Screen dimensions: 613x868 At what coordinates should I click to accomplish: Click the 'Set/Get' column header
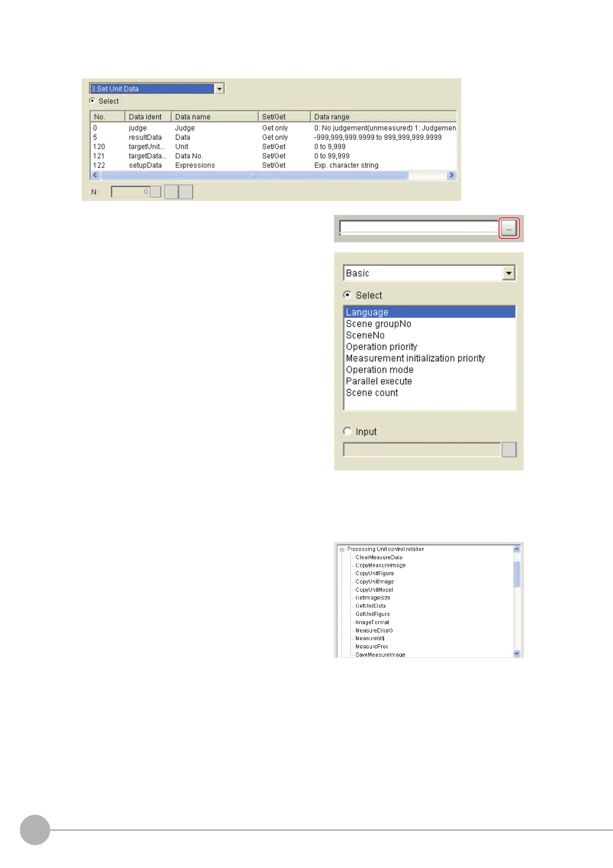[x=284, y=117]
